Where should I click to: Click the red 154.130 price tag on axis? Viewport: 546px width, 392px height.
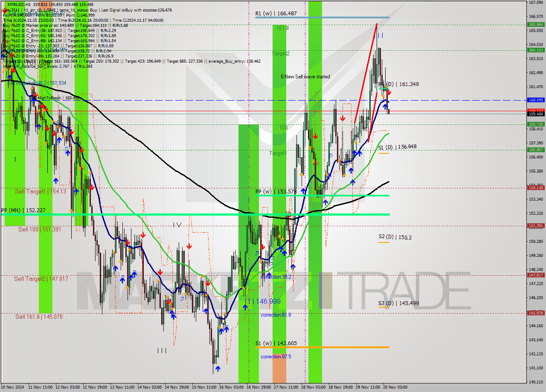click(x=536, y=187)
